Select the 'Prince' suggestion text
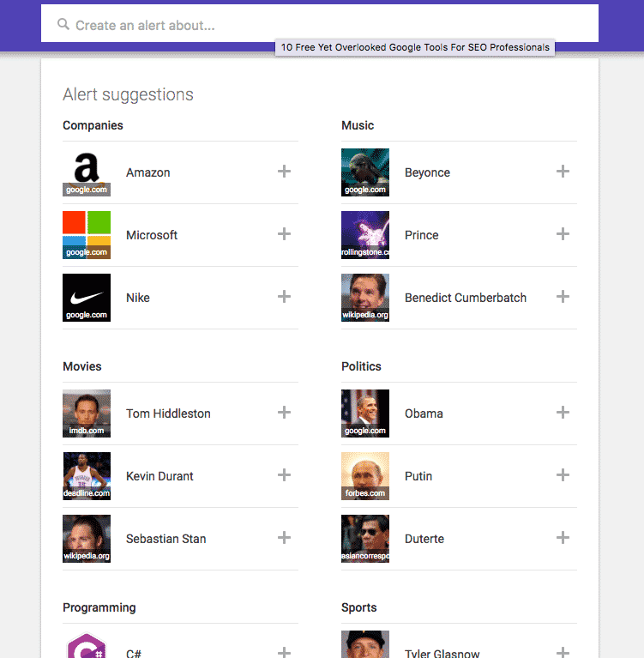 click(x=422, y=235)
